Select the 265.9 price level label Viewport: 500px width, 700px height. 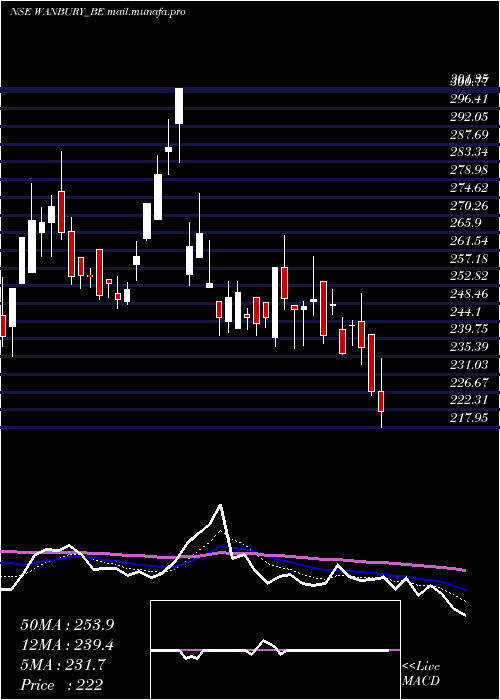coord(464,223)
